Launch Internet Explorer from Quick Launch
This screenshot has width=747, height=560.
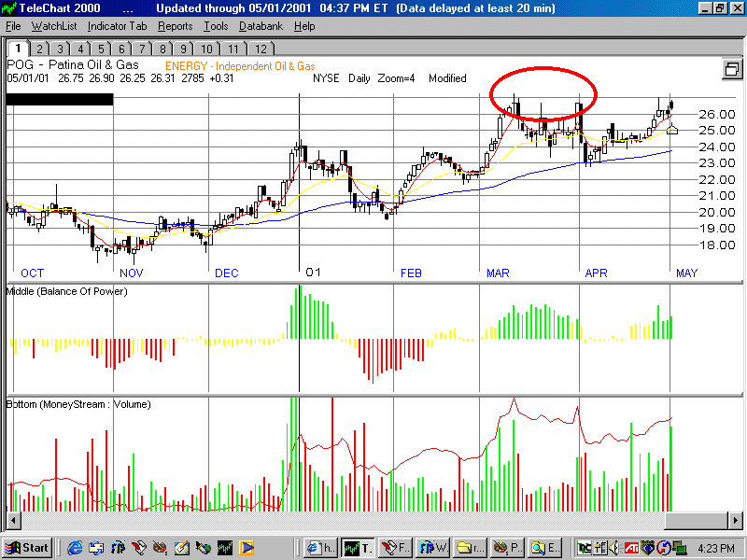pyautogui.click(x=75, y=548)
